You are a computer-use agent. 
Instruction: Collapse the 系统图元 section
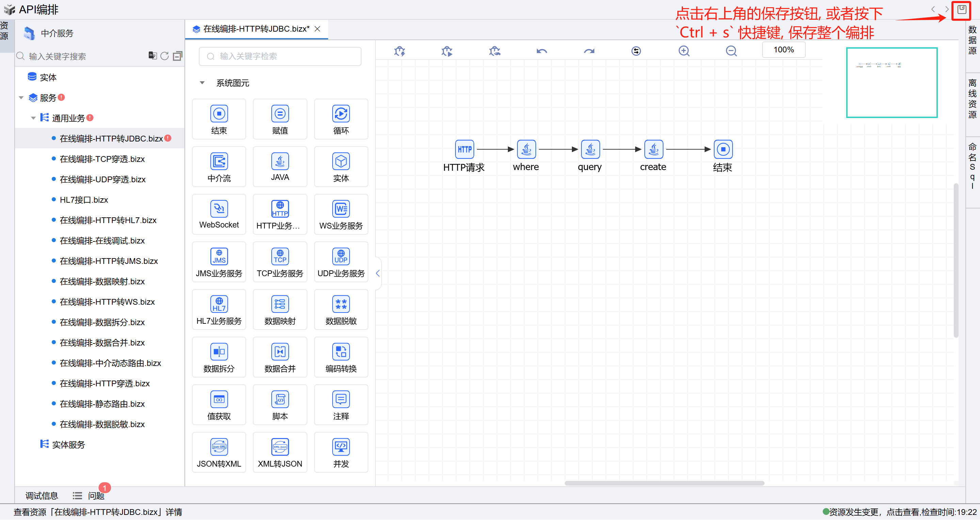point(202,83)
